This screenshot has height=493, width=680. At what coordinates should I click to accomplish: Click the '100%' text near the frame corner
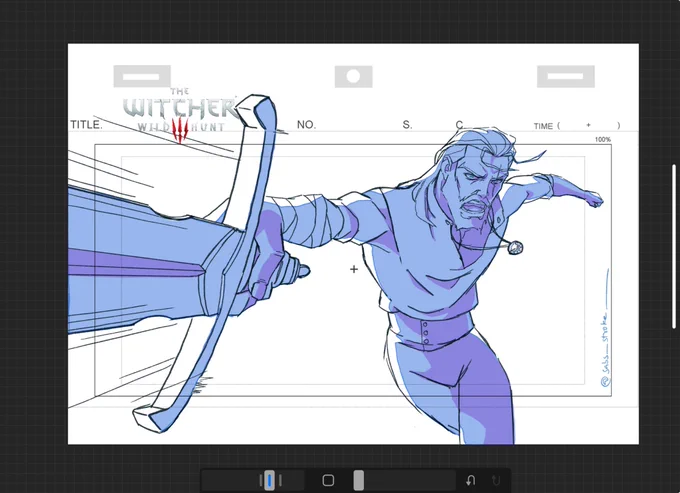click(603, 140)
